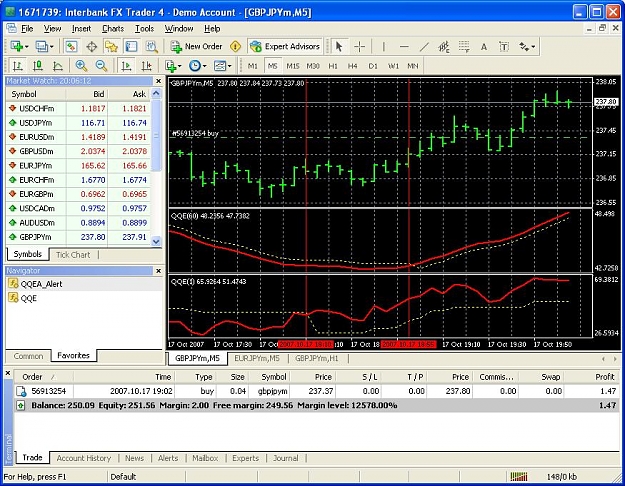Select the vertical line drawing tool
This screenshot has width=625, height=486.
[x=384, y=47]
